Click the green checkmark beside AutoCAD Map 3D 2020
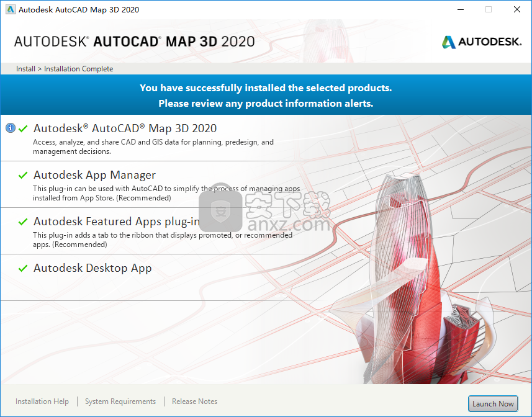Viewport: 532px width, 417px height. coord(23,129)
